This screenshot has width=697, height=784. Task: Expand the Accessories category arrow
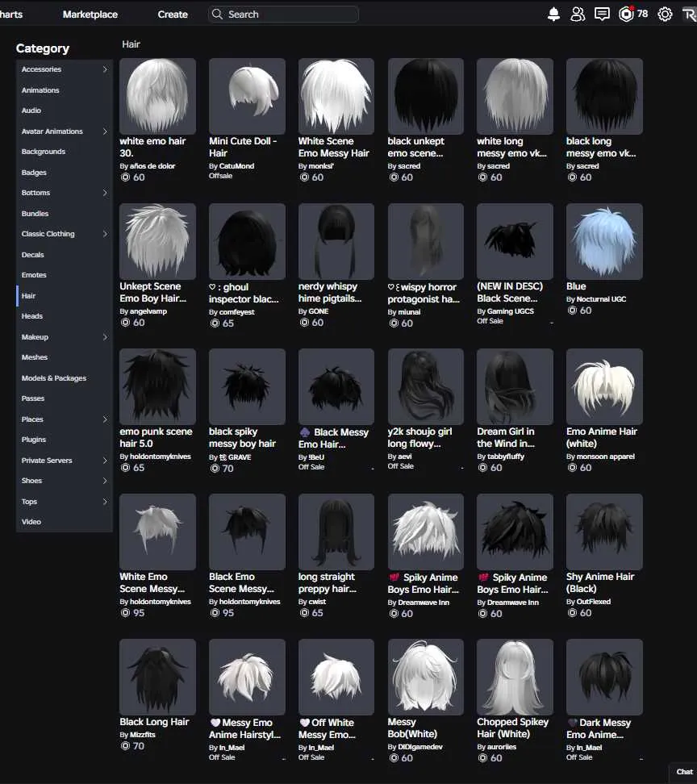pos(105,69)
